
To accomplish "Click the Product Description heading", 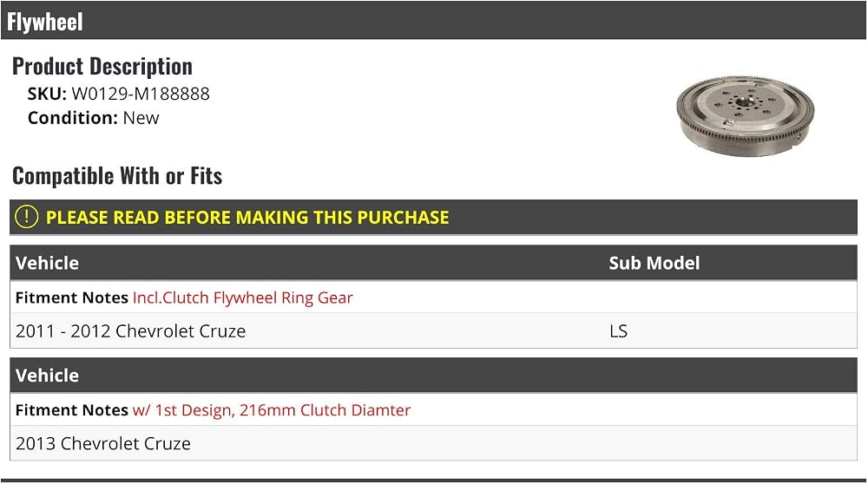I will [102, 67].
